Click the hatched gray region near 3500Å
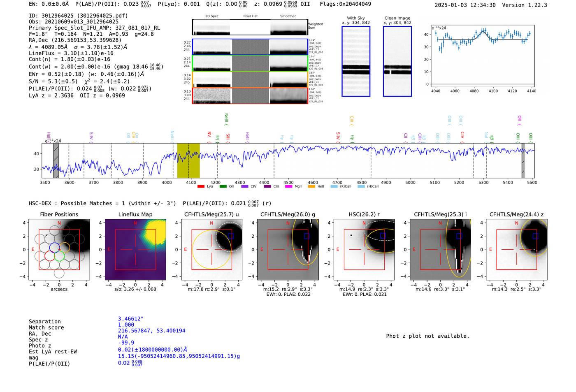The width and height of the screenshot is (576, 392). 56,160
